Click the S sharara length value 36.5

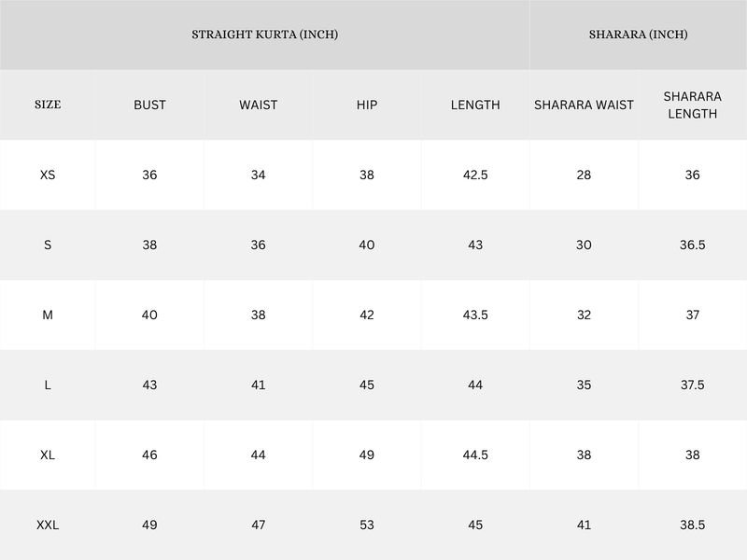pos(692,245)
